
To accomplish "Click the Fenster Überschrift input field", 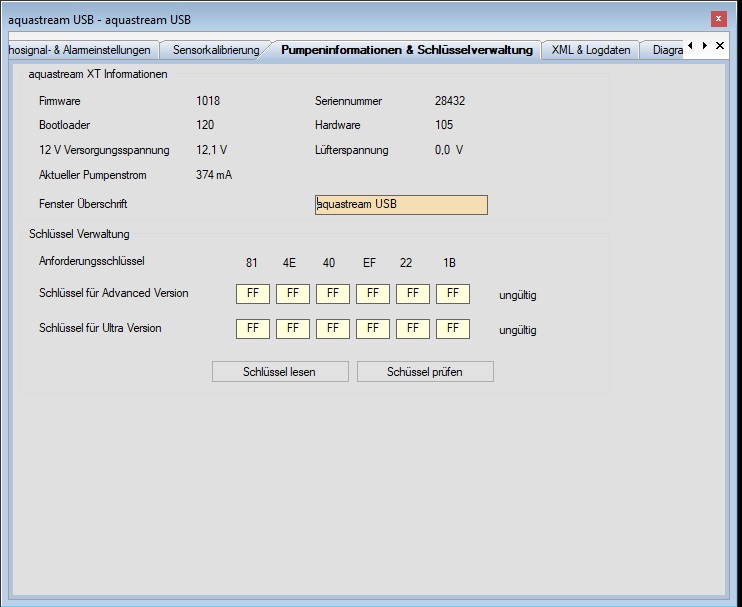I will [x=401, y=205].
